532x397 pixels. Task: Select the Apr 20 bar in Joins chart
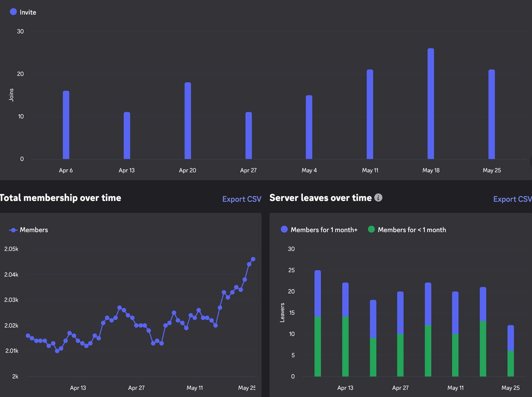click(188, 121)
